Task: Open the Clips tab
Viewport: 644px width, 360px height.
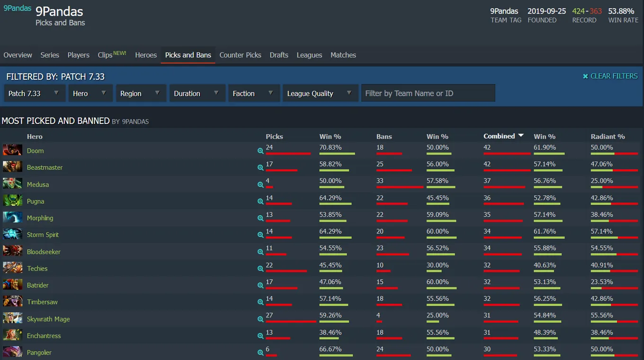Action: 112,54
